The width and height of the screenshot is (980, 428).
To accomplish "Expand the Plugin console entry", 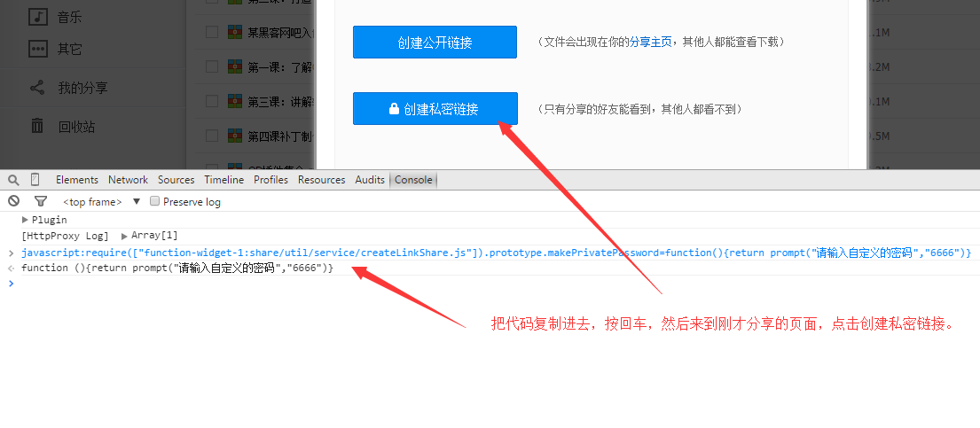I will tap(25, 219).
